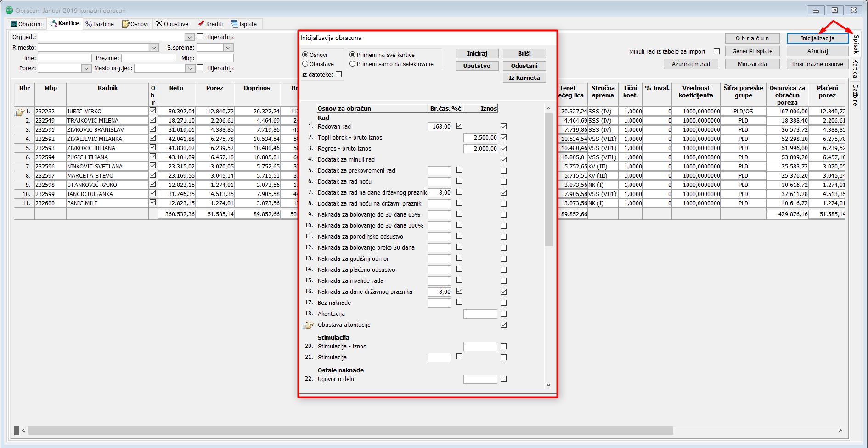Enable the Iz datoteke checkbox
This screenshot has height=448, width=868.
pyautogui.click(x=339, y=74)
